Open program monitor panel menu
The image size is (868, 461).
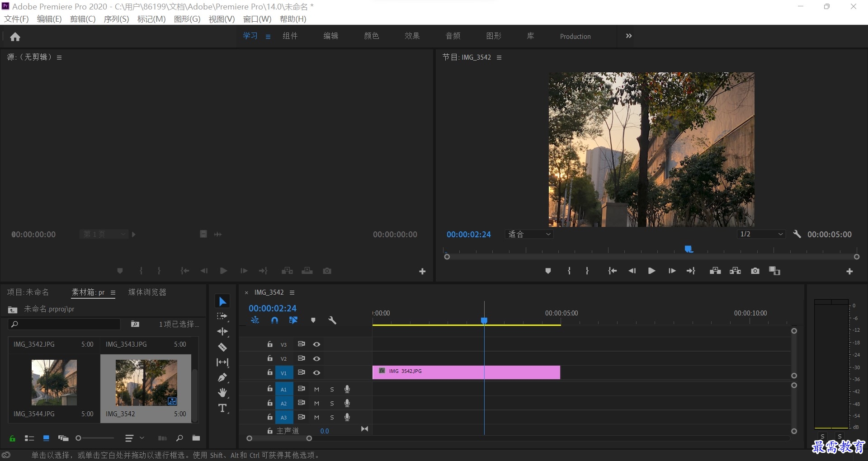click(x=499, y=57)
